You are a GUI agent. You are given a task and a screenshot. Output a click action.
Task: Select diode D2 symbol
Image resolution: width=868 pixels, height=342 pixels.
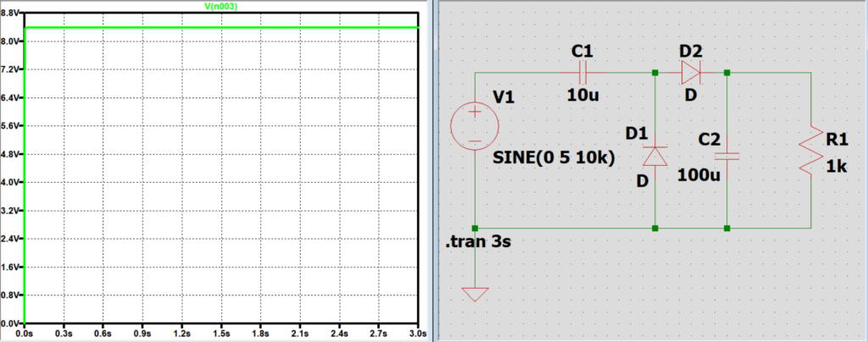click(691, 72)
